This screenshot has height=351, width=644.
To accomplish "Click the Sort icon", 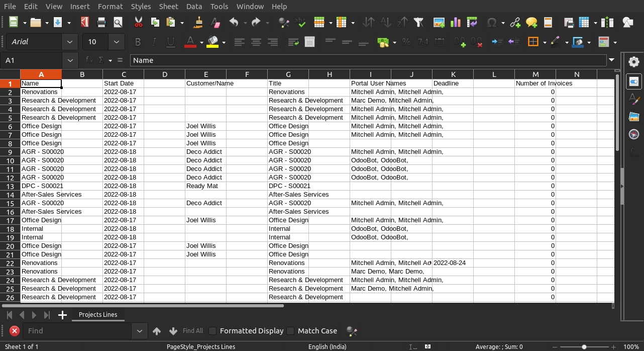I will 369,22.
